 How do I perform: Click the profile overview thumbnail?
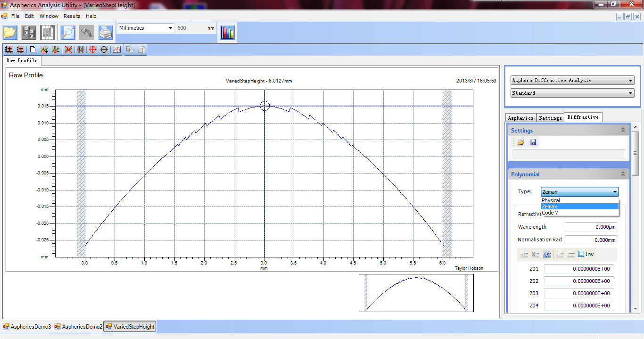point(416,293)
